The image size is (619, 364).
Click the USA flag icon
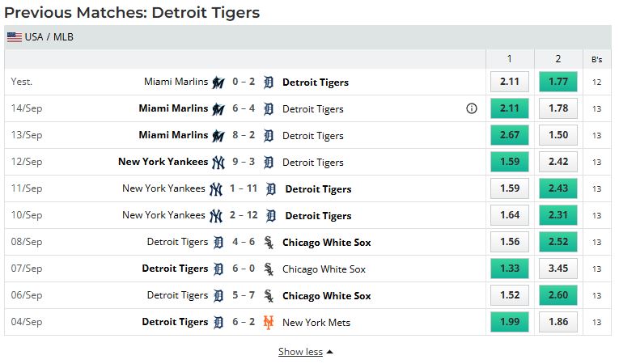tap(15, 36)
